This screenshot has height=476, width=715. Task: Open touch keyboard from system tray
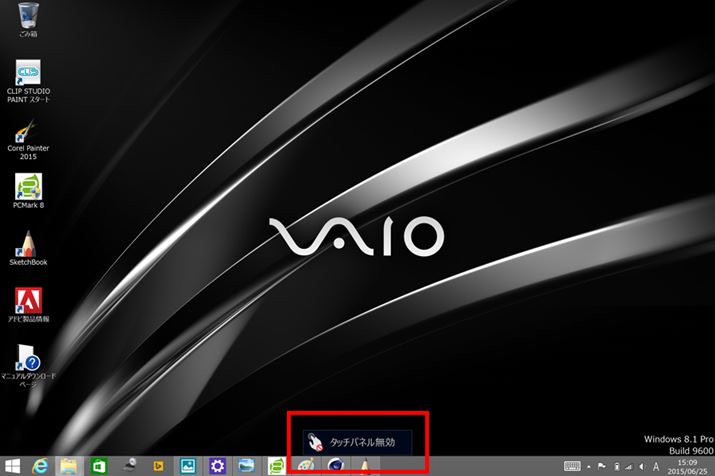pos(572,466)
